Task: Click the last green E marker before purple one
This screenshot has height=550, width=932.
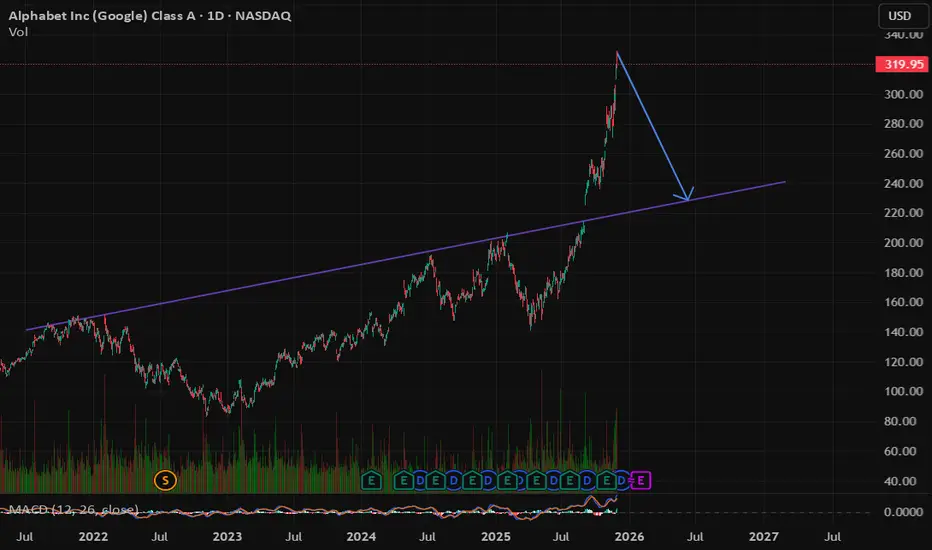Action: point(607,480)
